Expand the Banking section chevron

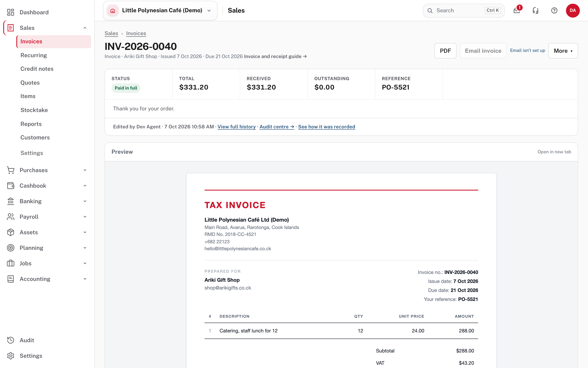pyautogui.click(x=85, y=201)
